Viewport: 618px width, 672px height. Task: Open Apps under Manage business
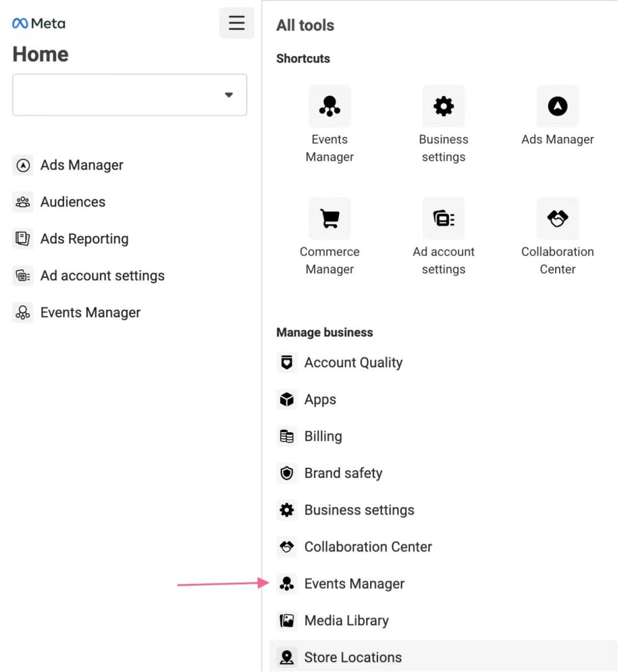(x=320, y=400)
